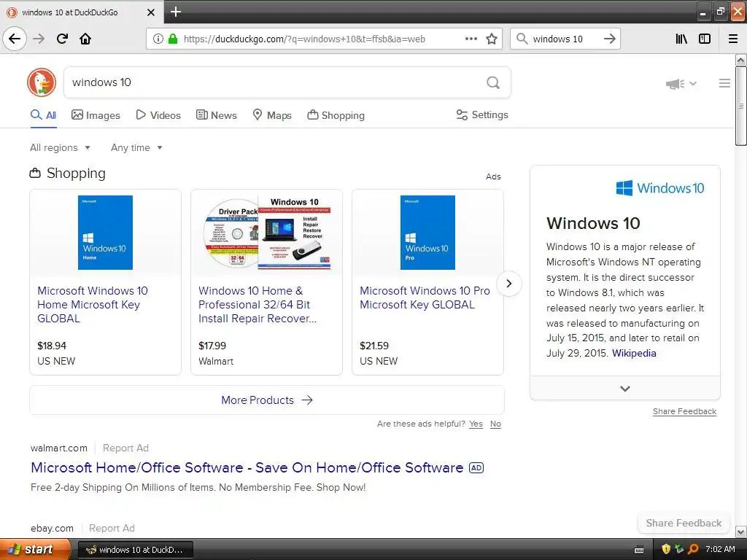Click the browser forward arrow

click(x=39, y=39)
